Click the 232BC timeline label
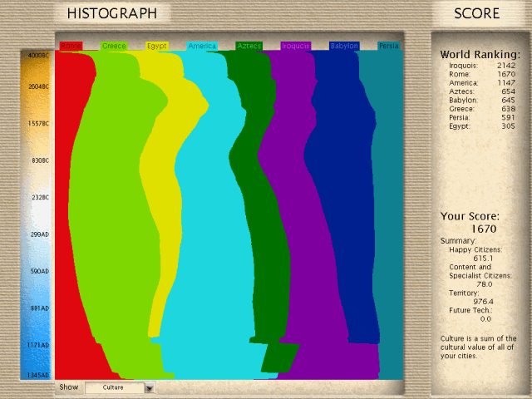 point(41,198)
